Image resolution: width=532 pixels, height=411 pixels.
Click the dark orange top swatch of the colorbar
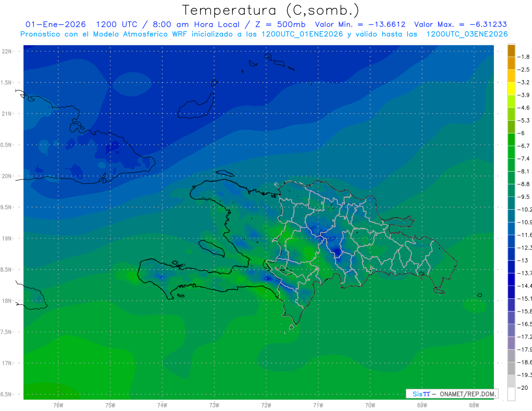(x=511, y=51)
